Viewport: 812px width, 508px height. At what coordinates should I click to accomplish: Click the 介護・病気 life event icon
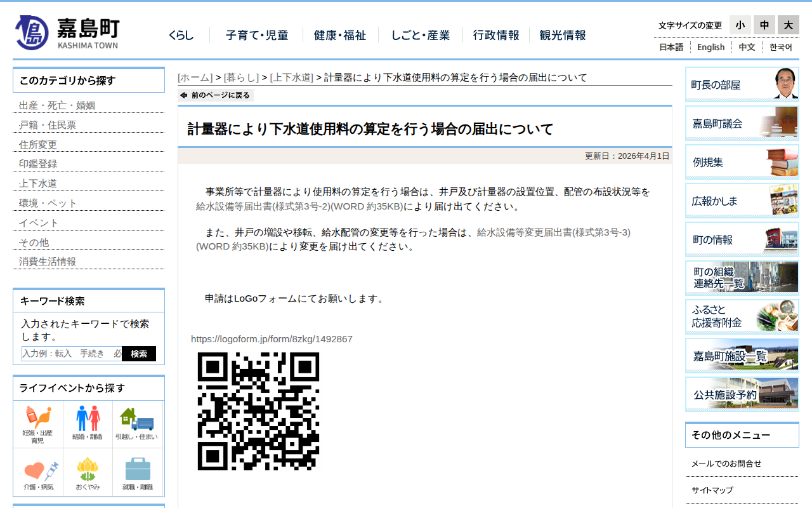coord(38,472)
